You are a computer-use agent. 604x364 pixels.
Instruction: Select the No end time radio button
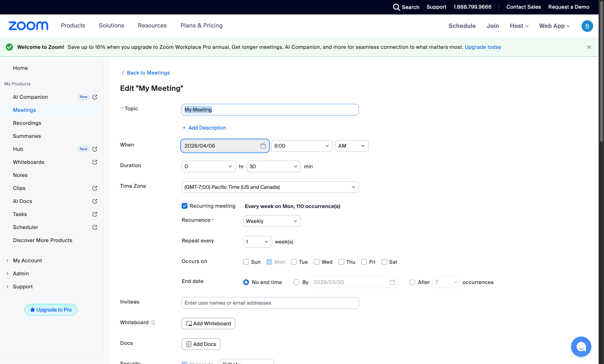coord(246,282)
